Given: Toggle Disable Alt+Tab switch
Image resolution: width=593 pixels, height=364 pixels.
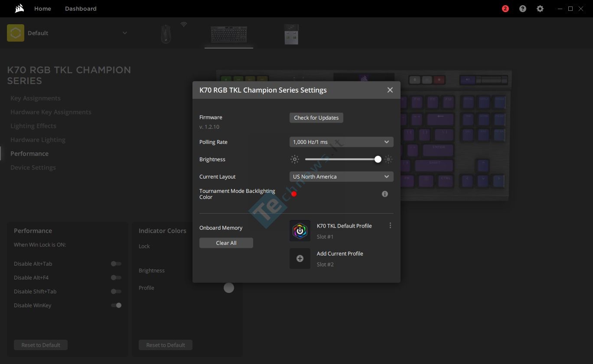Looking at the screenshot, I should pos(116,263).
